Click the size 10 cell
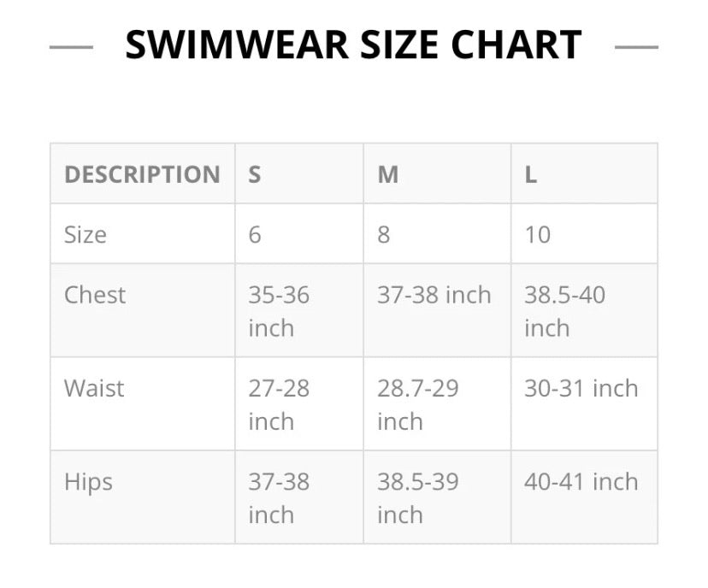Screen dimensions: 708x588 (538, 234)
